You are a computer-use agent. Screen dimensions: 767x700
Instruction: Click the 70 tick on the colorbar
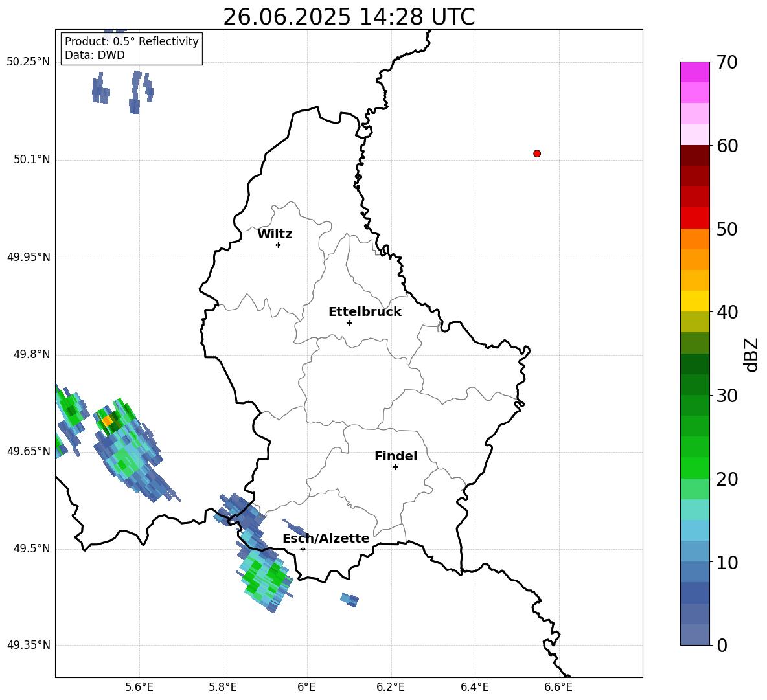tap(727, 62)
